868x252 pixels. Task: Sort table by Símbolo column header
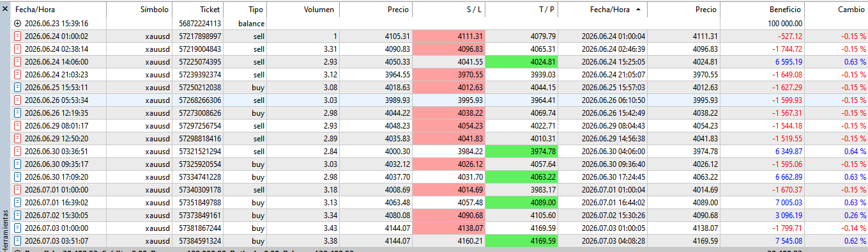155,10
